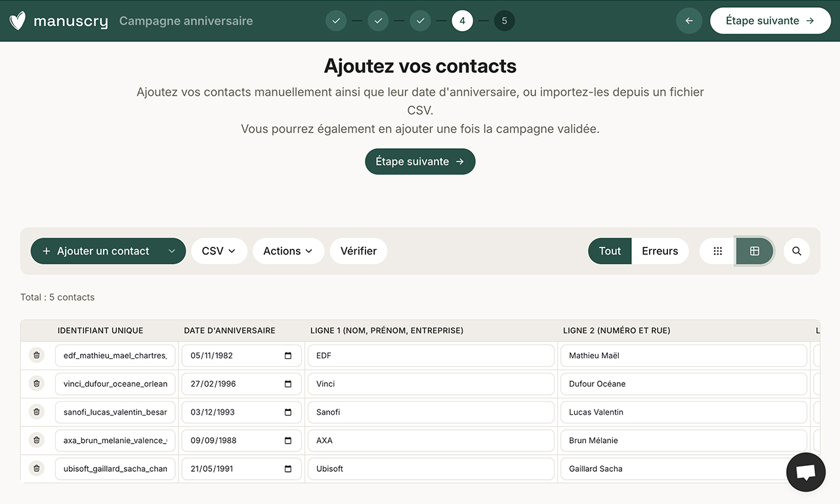
Task: Open the CSV dropdown menu
Action: point(219,251)
